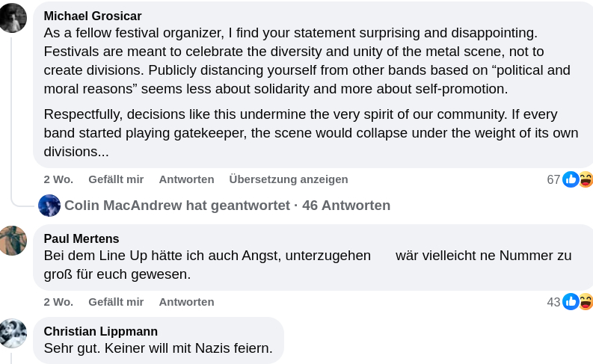Open the Christian Lippmann name link
Viewport: 593px width, 364px height.
pos(101,331)
